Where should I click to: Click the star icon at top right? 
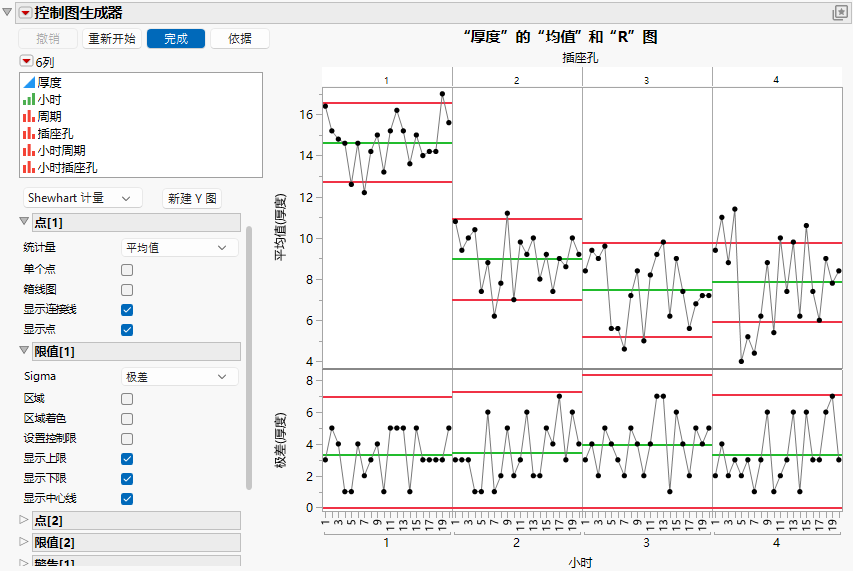tap(840, 13)
